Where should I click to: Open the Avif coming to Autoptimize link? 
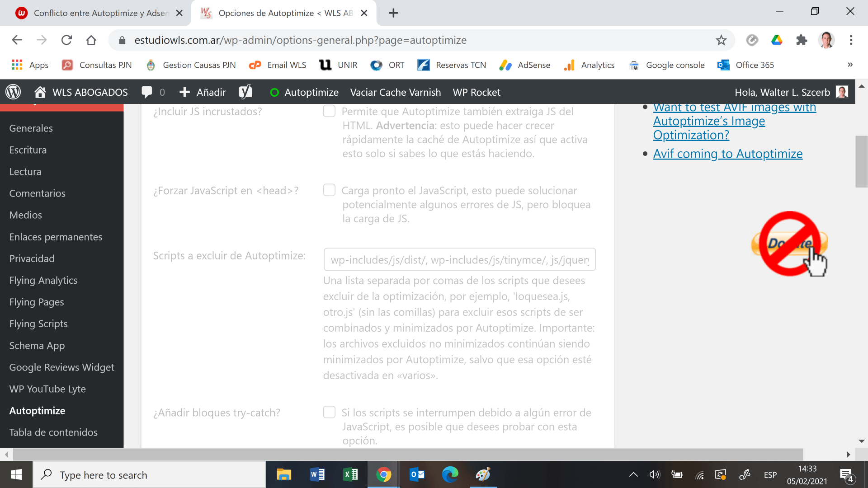tap(728, 154)
